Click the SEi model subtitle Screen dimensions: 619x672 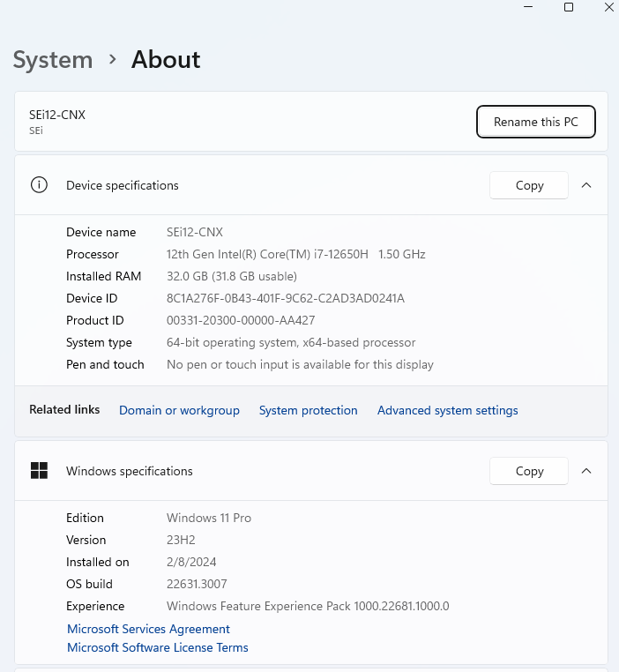pos(36,131)
